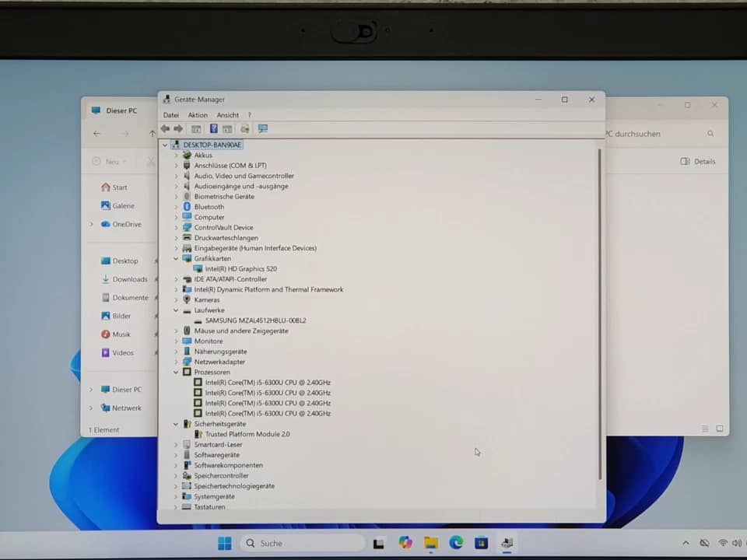This screenshot has width=747, height=560.
Task: Select Intel(R) Dynamic Platform and Thermal Framework
Action: (x=268, y=289)
